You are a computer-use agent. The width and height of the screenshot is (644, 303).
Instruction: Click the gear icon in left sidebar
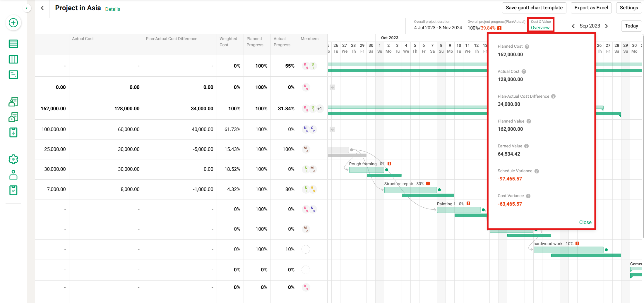coord(13,159)
